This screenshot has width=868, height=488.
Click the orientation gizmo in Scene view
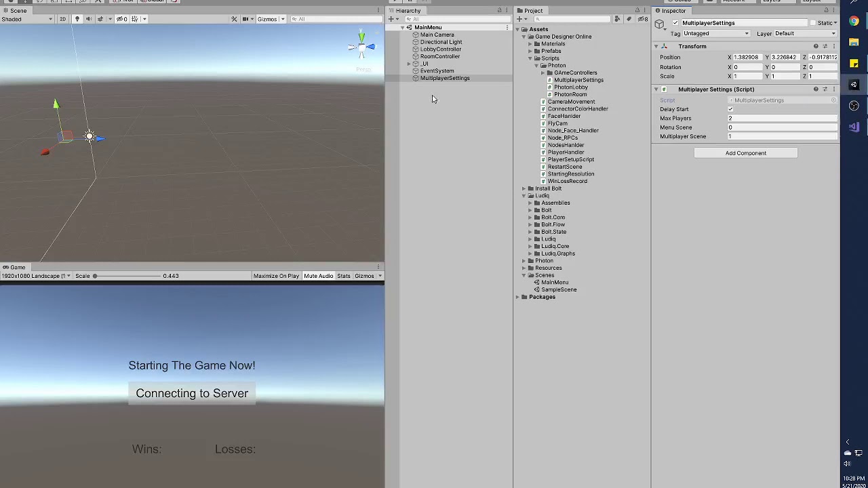tap(361, 46)
